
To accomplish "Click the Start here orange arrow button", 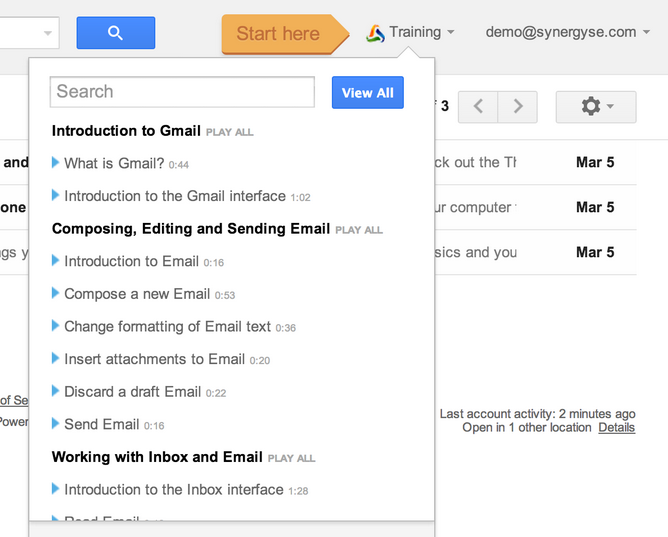I will (x=285, y=34).
